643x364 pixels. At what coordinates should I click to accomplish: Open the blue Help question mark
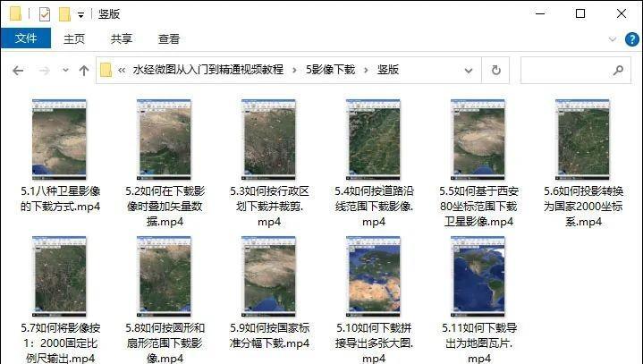point(632,39)
